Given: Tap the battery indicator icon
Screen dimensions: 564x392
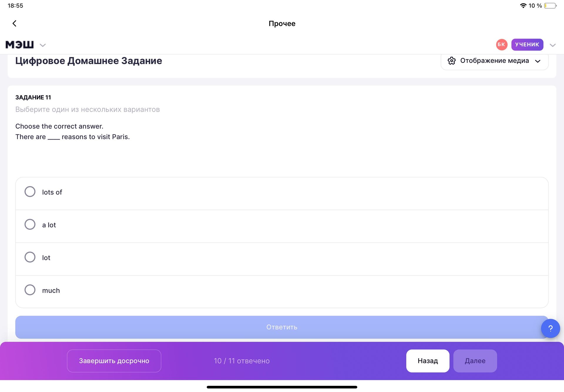Looking at the screenshot, I should (550, 6).
